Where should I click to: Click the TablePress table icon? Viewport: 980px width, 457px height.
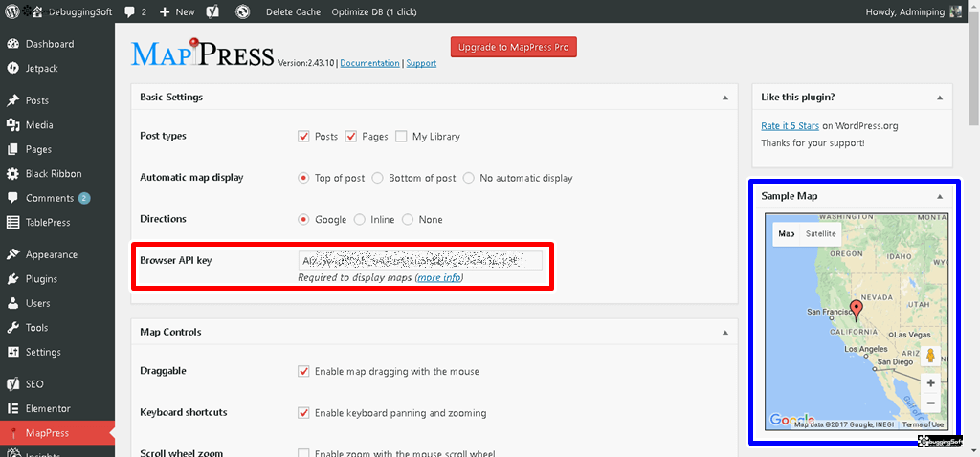(x=12, y=222)
